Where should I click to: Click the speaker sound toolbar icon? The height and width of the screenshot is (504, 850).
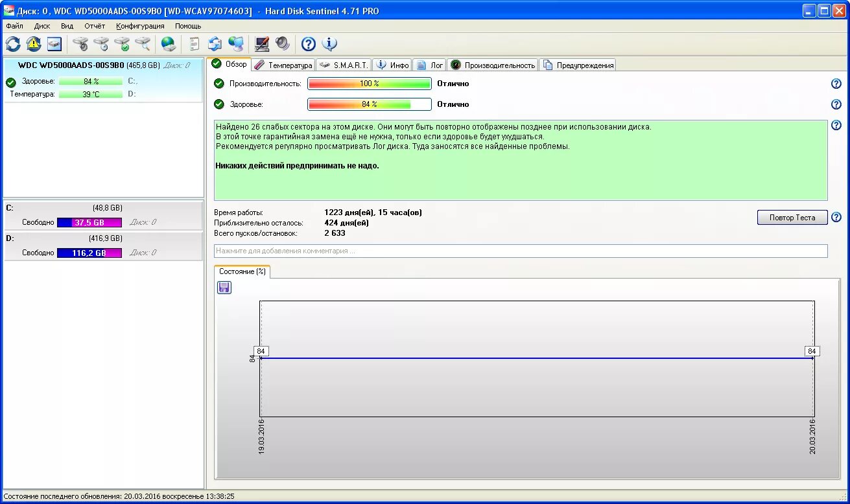[283, 44]
